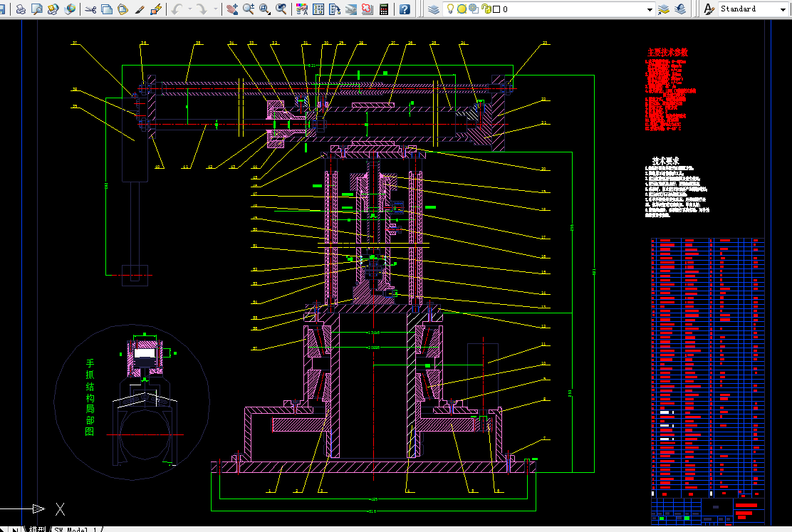
Task: Switch to the 模型 (Model) tab
Action: (37, 529)
